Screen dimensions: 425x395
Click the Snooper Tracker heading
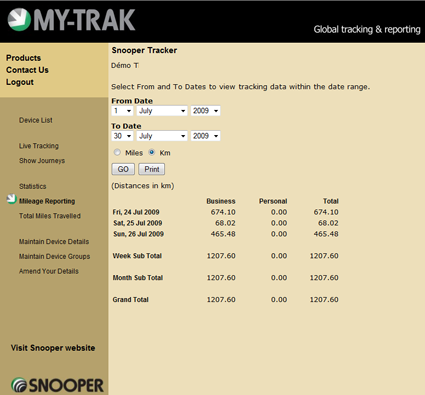pos(144,50)
